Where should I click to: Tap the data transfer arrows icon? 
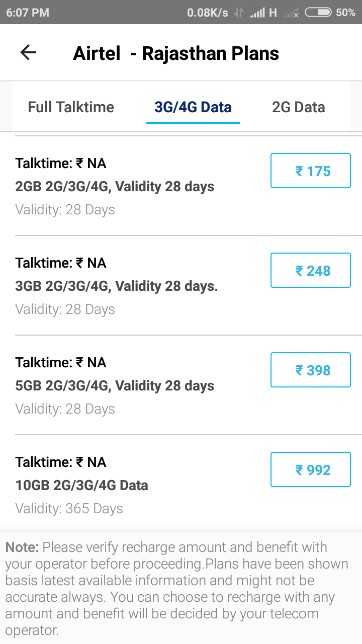239,13
